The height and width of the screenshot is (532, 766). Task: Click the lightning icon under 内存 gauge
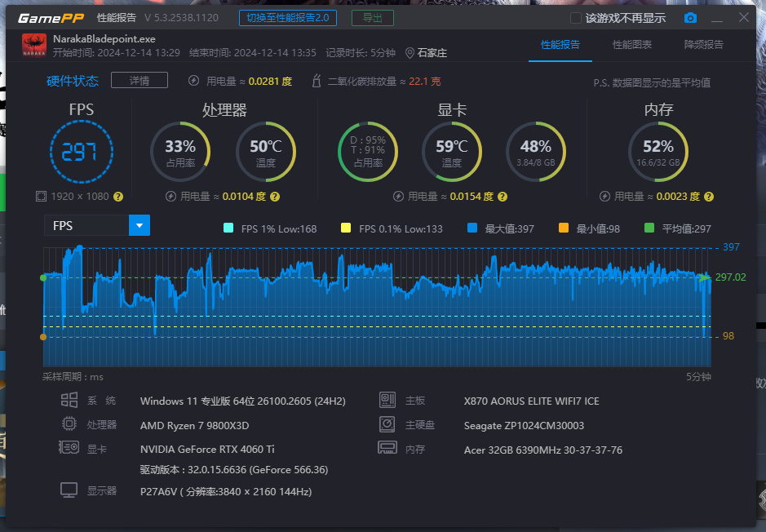pos(604,197)
